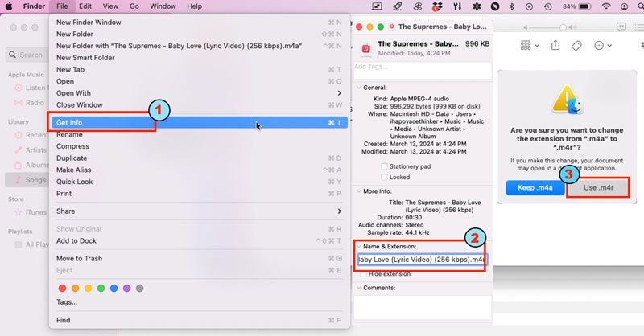The width and height of the screenshot is (644, 336).
Task: Click the rocket menu bar icon
Action: tap(398, 6)
